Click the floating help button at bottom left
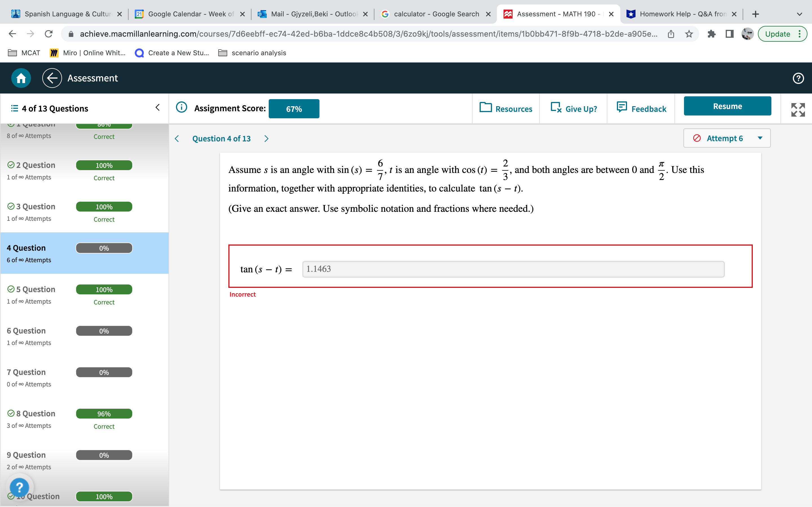This screenshot has width=812, height=507. [20, 486]
